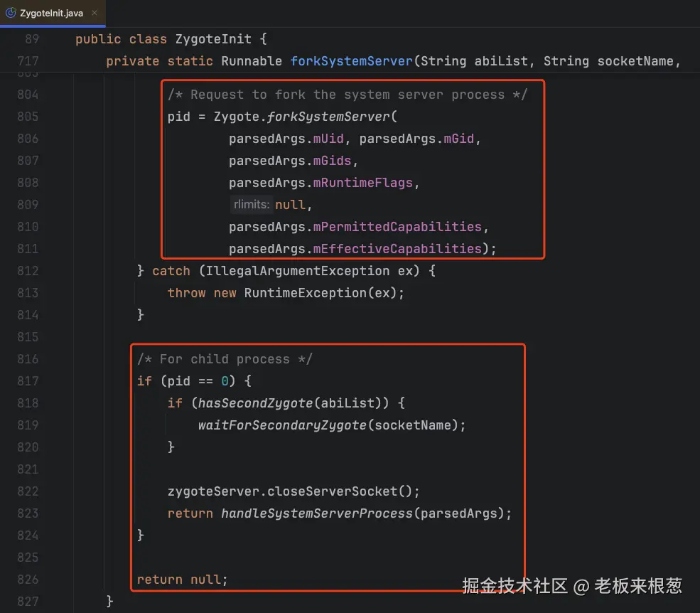Click the forkSystemServer method name in sticky header
This screenshot has width=700, height=613.
(351, 61)
